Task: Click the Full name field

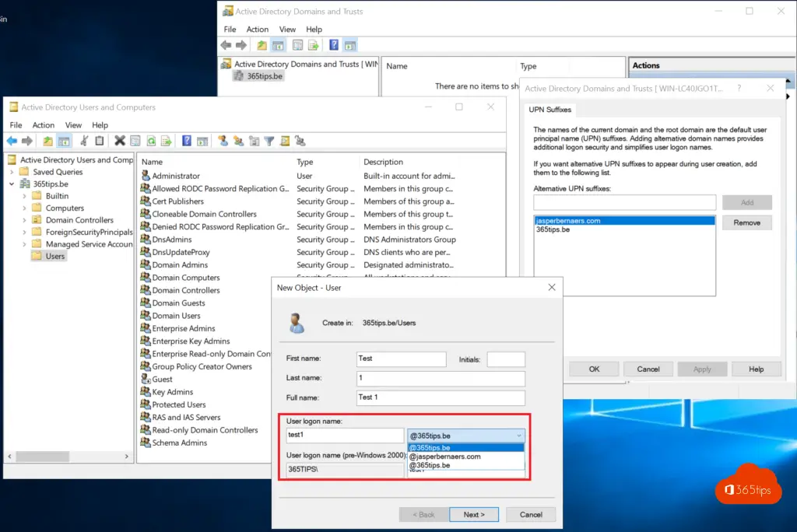Action: (441, 397)
